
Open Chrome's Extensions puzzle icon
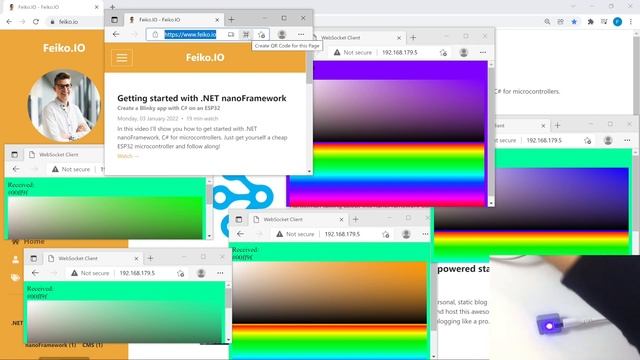tap(590, 22)
